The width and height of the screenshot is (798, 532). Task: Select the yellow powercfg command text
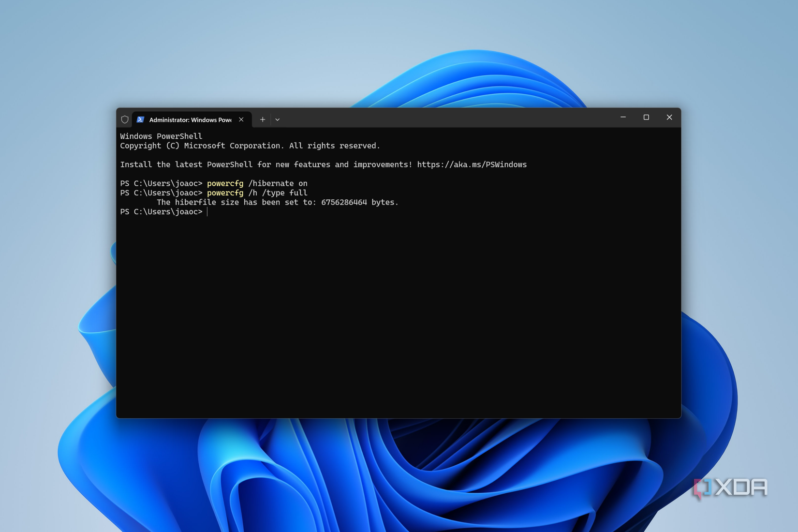(225, 183)
